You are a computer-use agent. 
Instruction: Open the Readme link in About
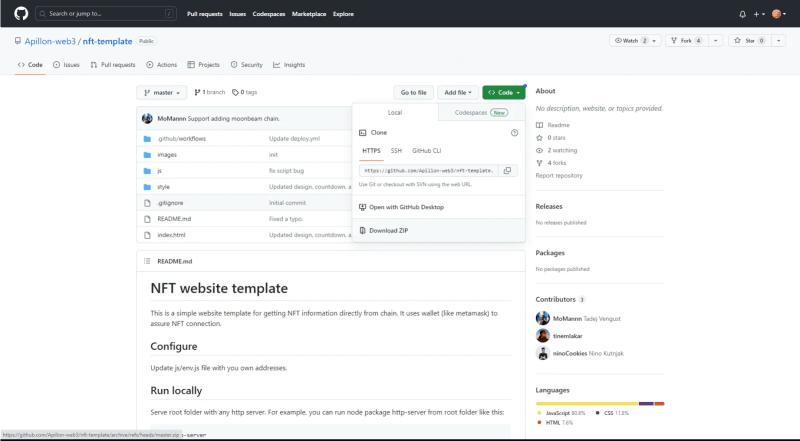(x=553, y=125)
